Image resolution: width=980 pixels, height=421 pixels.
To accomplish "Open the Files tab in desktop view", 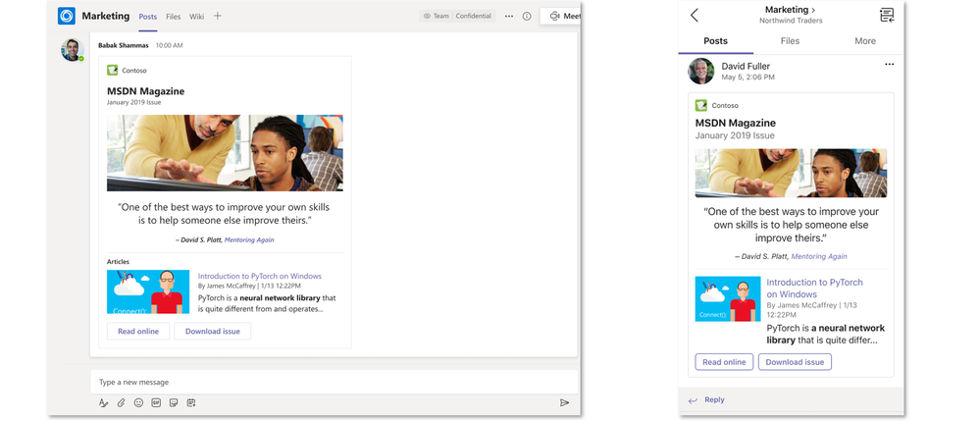I will [x=173, y=17].
